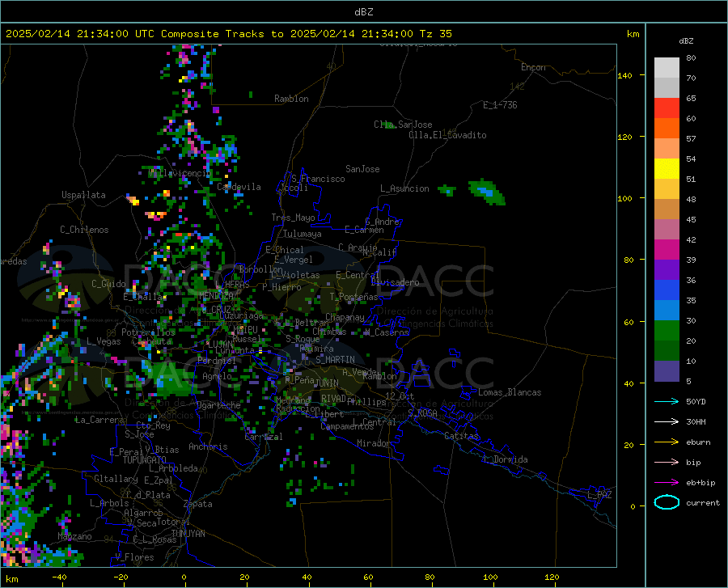Viewport: 728px width, 588px height.
Task: Choose the slate 5–10 dBZ swatch
Action: [667, 371]
